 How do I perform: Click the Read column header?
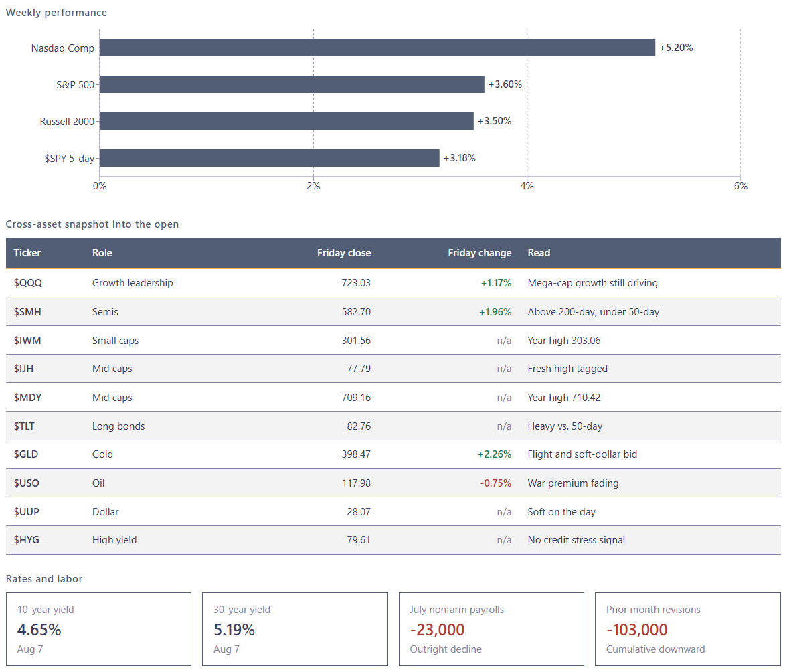coord(539,253)
